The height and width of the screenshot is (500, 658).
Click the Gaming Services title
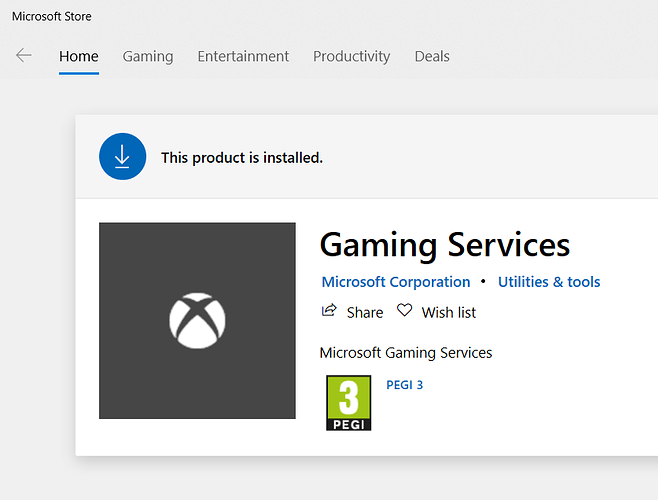pos(445,245)
